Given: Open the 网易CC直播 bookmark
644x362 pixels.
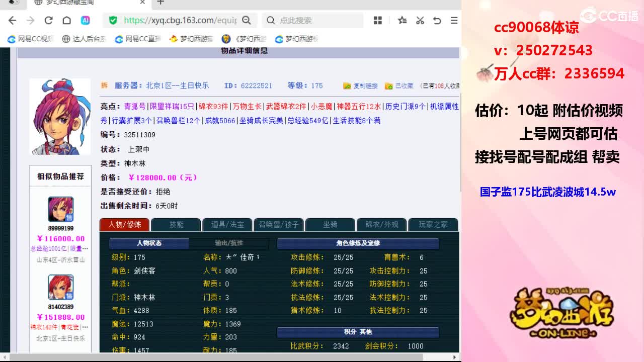Looking at the screenshot, I should 138,39.
